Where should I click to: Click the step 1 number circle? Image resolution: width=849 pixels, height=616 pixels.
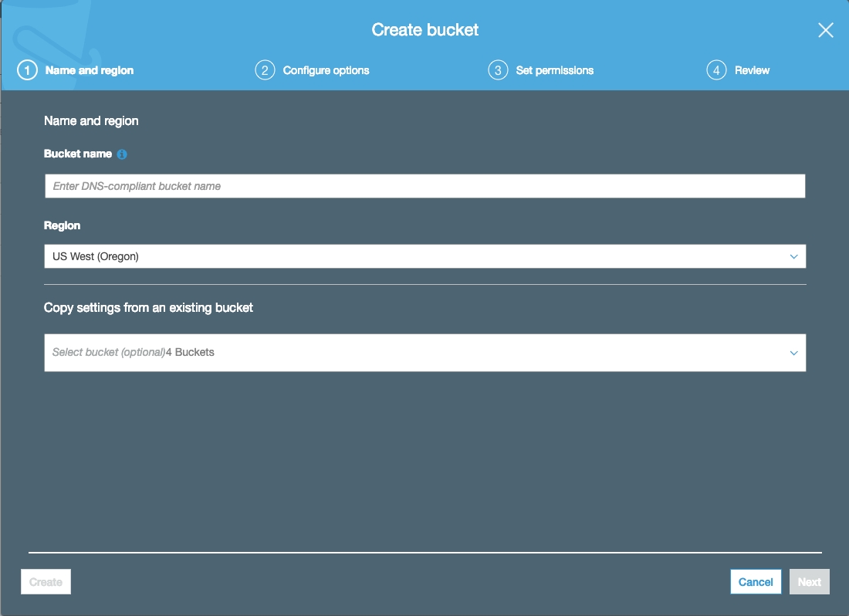point(27,70)
